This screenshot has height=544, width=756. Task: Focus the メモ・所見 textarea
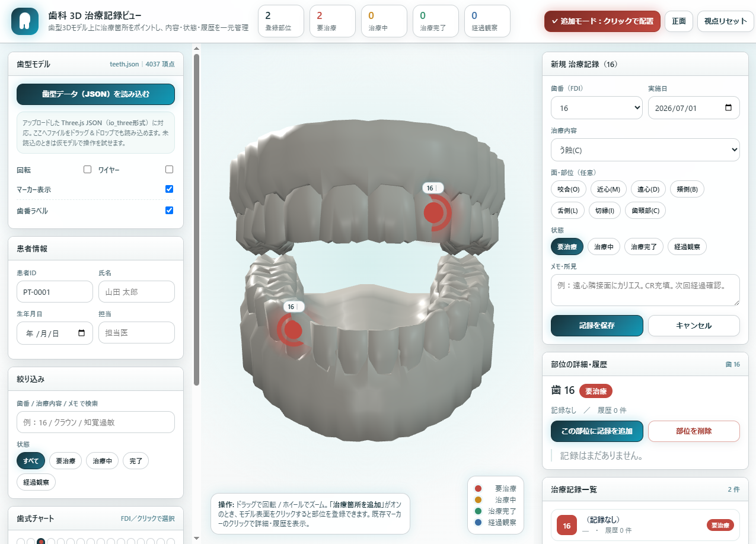(x=645, y=290)
